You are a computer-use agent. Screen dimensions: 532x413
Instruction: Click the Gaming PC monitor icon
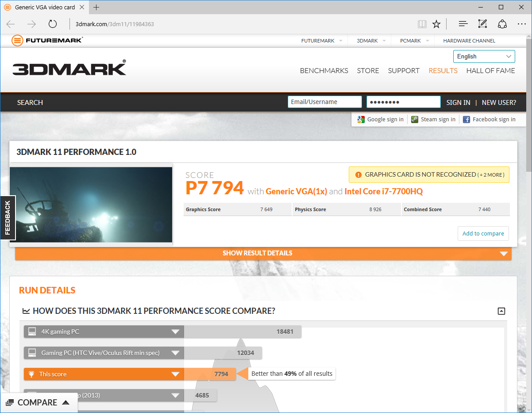click(x=32, y=353)
